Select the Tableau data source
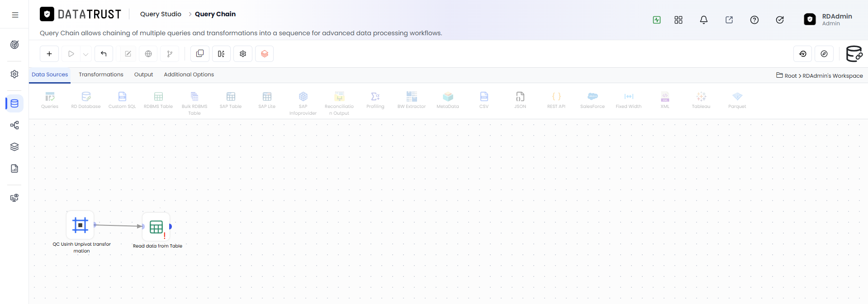 701,100
